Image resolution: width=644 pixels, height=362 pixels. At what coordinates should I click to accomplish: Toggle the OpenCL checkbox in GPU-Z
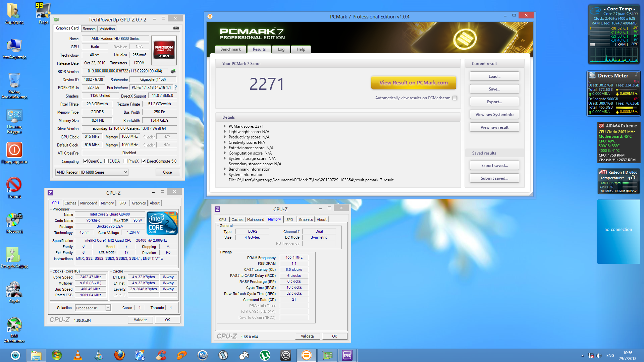(x=85, y=161)
